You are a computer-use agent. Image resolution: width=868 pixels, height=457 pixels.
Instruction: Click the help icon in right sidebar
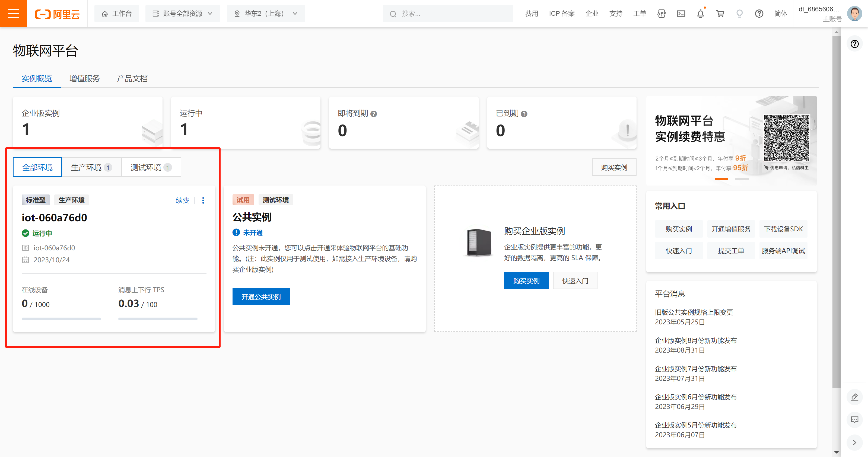[x=855, y=44]
